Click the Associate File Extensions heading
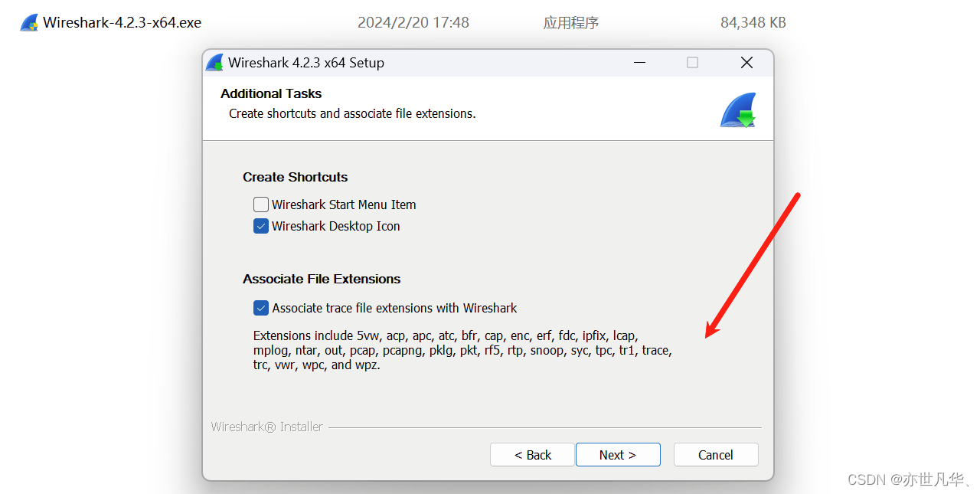This screenshot has width=980, height=494. pyautogui.click(x=322, y=279)
